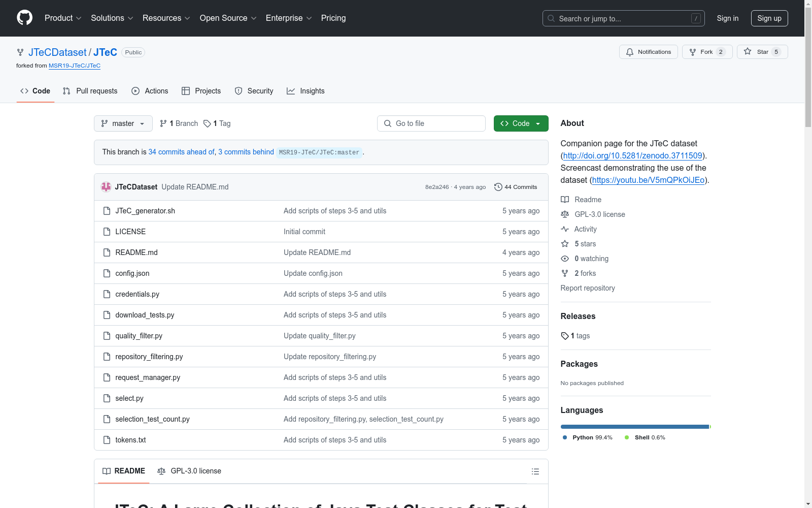This screenshot has width=812, height=508.
Task: Click the star icon in Star button
Action: coord(748,51)
